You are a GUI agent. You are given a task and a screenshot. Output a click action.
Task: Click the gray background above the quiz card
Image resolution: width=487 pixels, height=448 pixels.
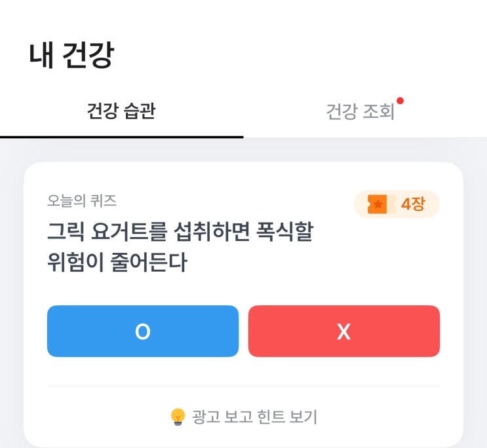pos(243,150)
